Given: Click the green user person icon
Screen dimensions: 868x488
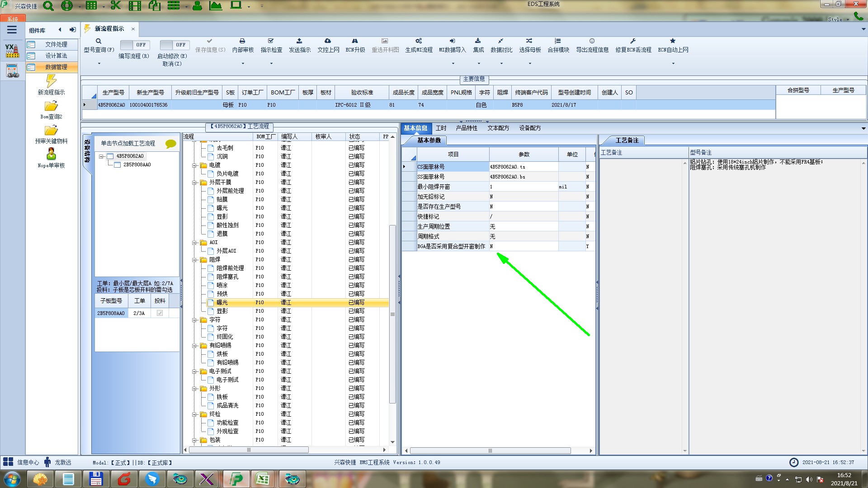Looking at the screenshot, I should click(x=197, y=6).
